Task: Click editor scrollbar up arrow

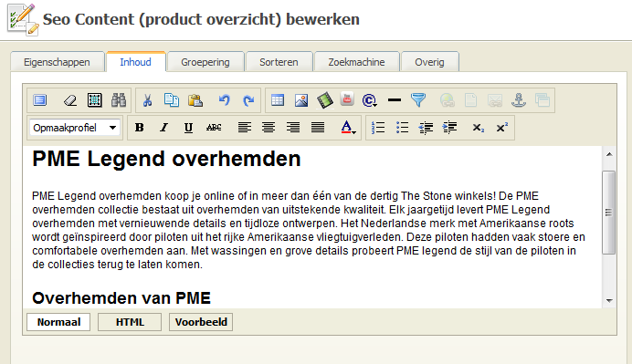Action: pyautogui.click(x=609, y=154)
